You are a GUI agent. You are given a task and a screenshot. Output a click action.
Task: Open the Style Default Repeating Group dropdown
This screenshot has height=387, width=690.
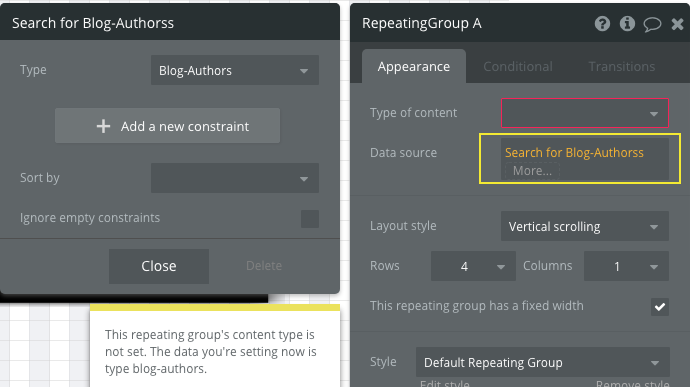[543, 362]
